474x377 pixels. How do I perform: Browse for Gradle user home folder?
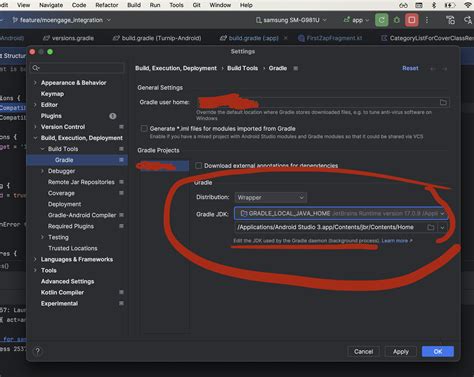tap(443, 102)
